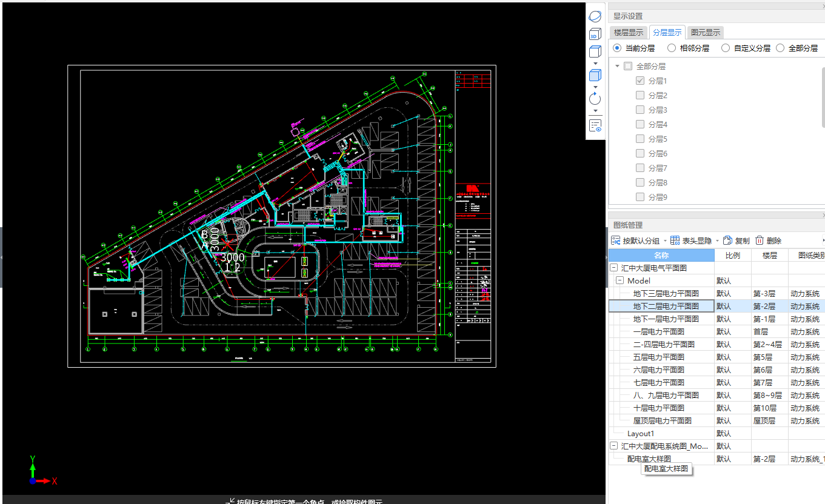The width and height of the screenshot is (825, 504).
Task: Click the orbit view icon
Action: tap(595, 16)
